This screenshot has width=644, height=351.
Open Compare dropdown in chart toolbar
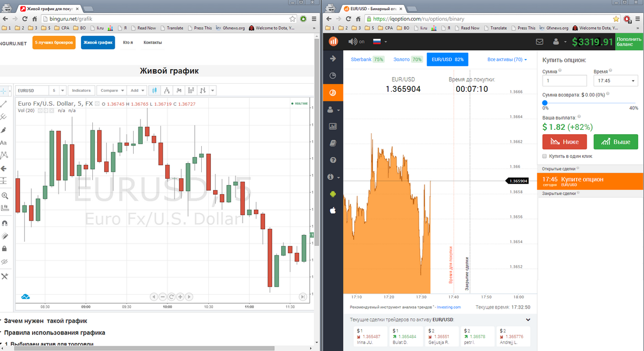pos(112,90)
